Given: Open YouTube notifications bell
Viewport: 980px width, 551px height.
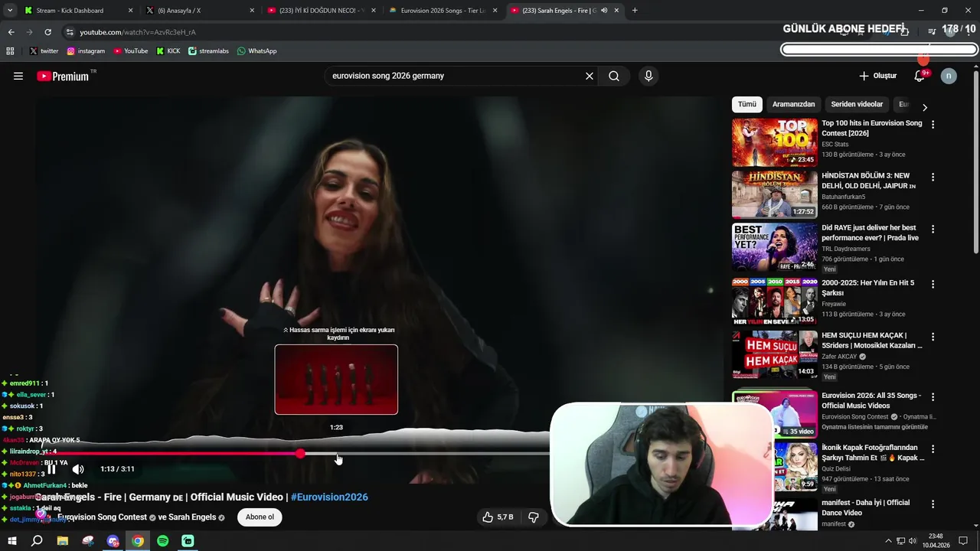Looking at the screenshot, I should click(x=920, y=76).
